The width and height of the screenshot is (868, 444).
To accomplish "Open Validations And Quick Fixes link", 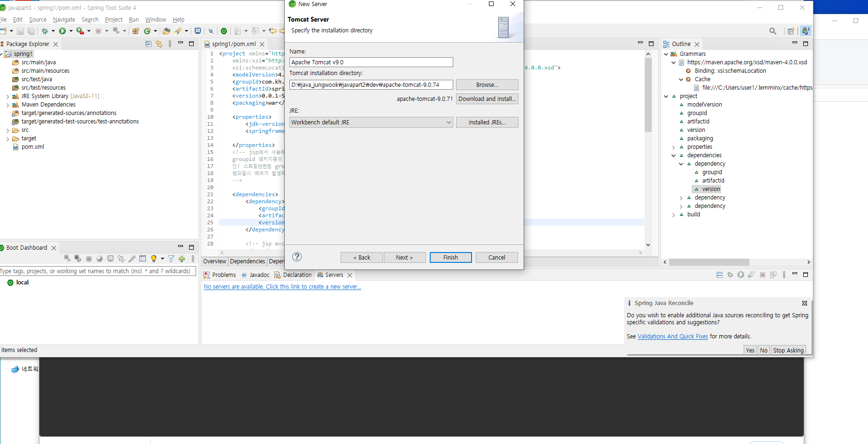I will coord(673,337).
